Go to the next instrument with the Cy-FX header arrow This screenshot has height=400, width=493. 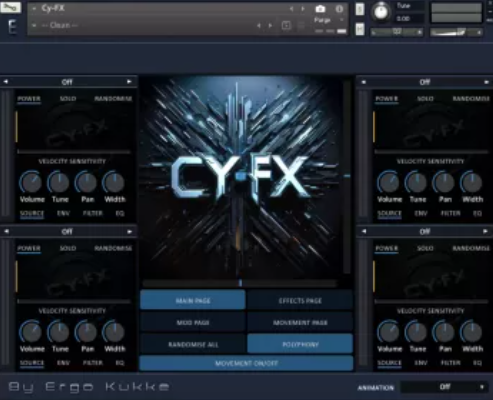[x=303, y=9]
